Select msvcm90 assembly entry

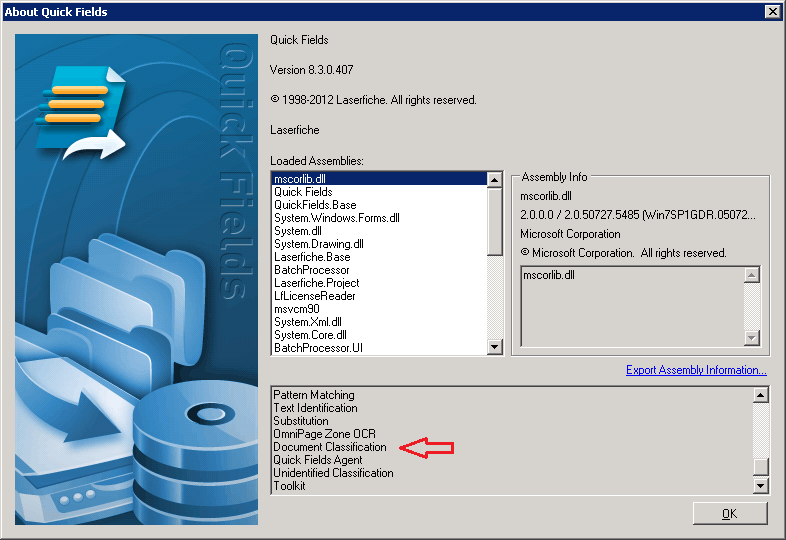pyautogui.click(x=379, y=309)
